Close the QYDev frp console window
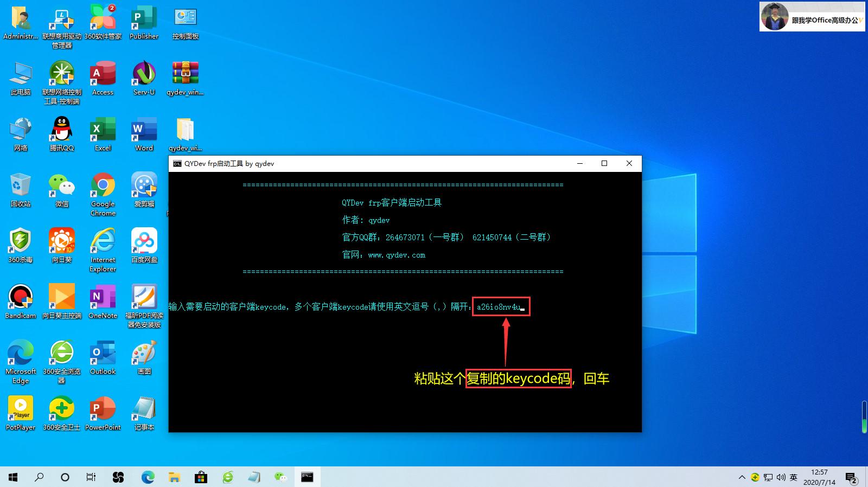This screenshot has height=487, width=868. point(629,163)
